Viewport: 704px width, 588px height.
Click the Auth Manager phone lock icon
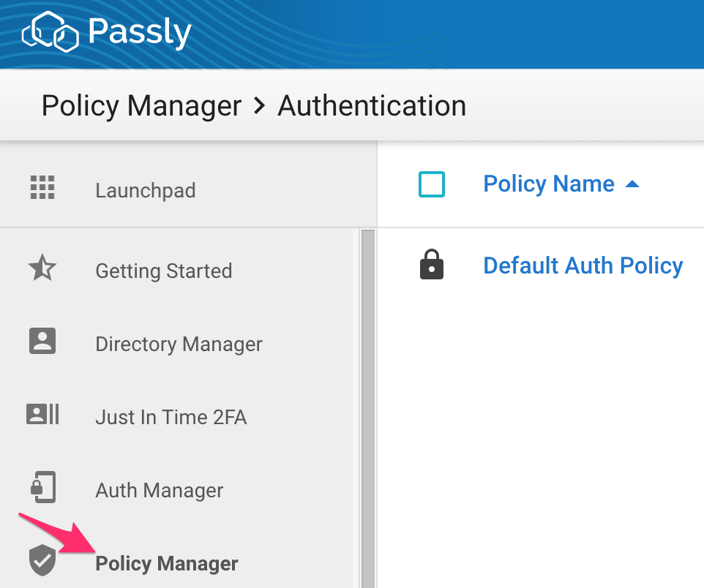coord(43,487)
